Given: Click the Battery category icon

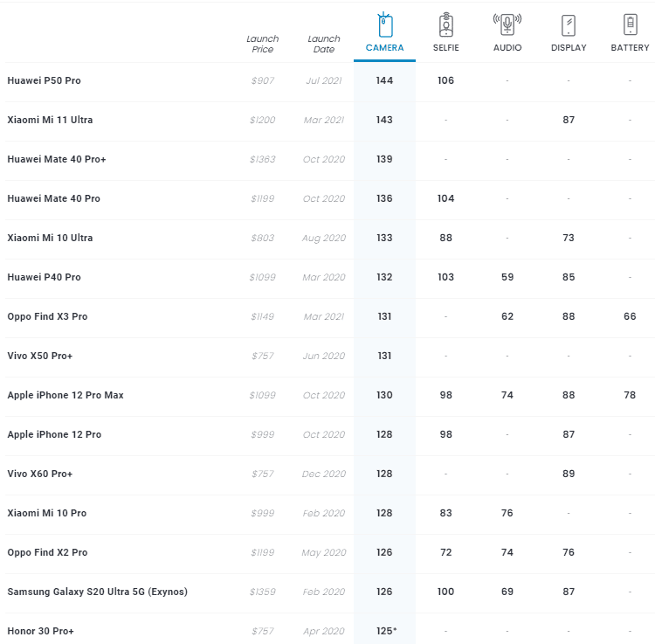Looking at the screenshot, I should [x=630, y=24].
